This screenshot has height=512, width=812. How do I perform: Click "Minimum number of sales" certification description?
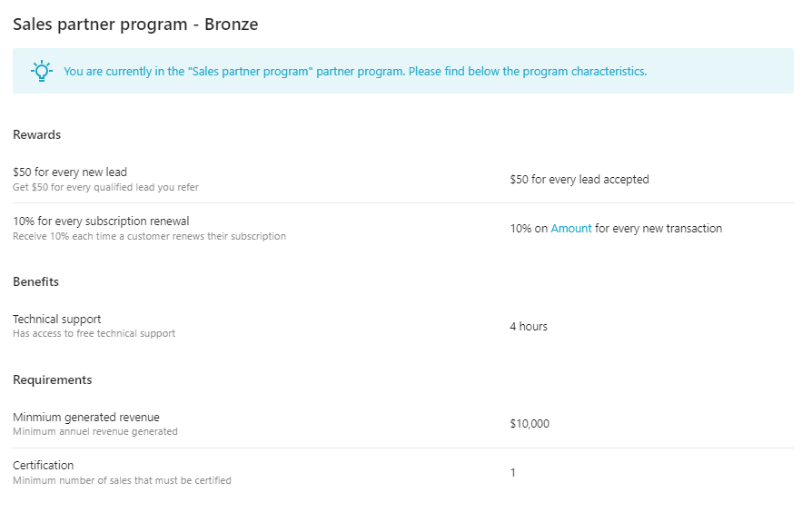122,481
